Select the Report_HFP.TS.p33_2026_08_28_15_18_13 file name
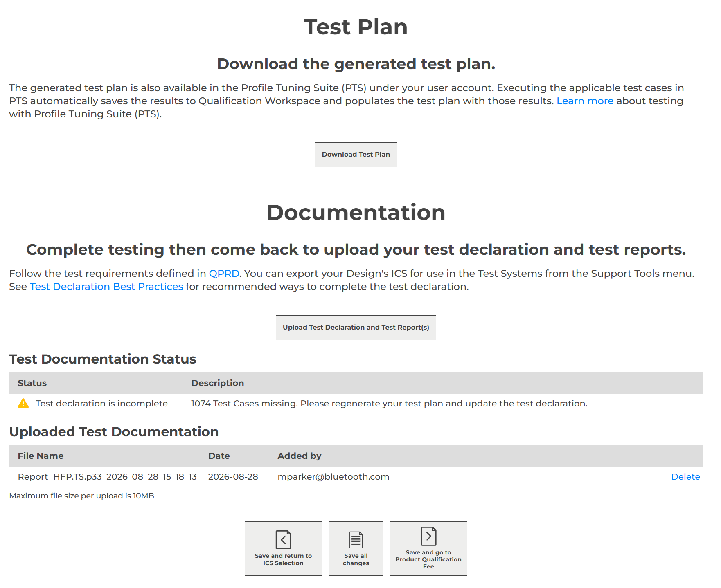The image size is (721, 588). coord(107,477)
